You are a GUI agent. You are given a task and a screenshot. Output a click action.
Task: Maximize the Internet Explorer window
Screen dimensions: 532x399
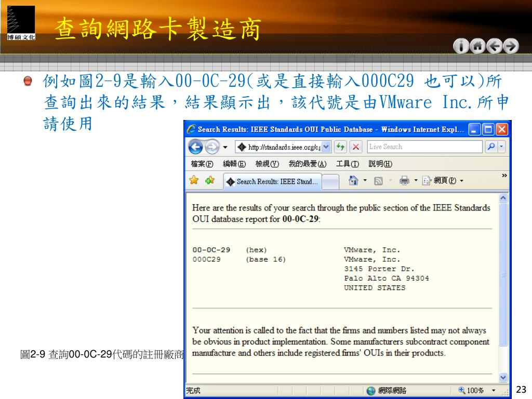coord(488,129)
